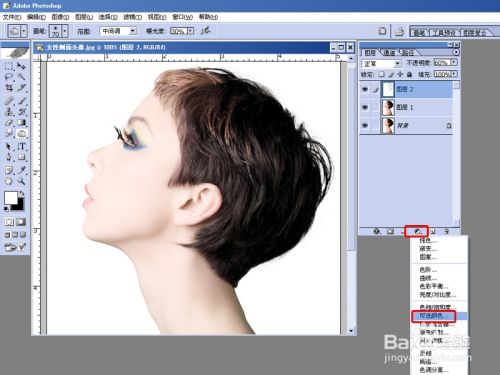Select the Eyedropper tool

click(21, 170)
